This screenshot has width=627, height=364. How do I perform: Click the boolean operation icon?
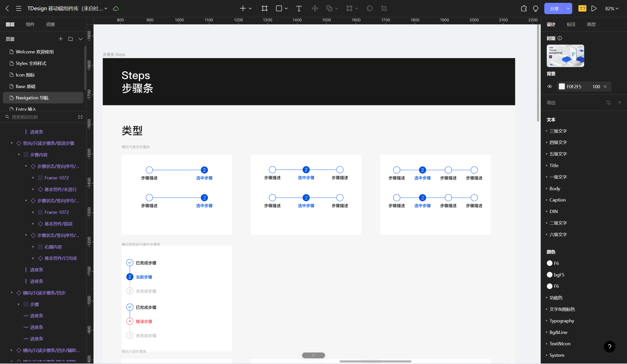point(329,8)
